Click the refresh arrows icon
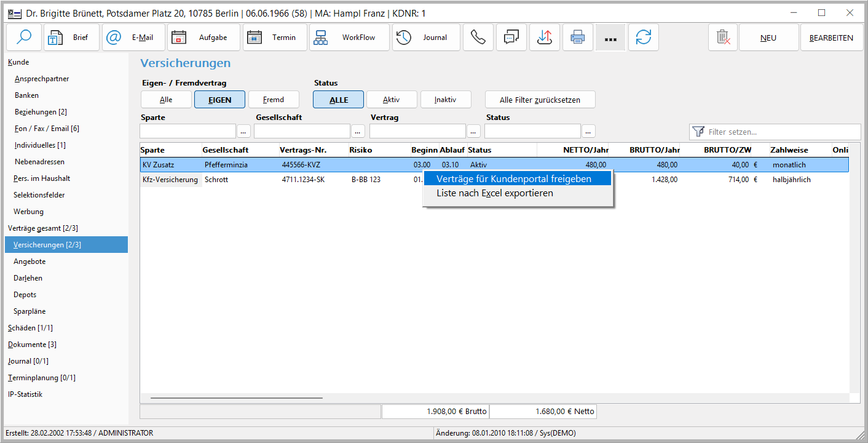868x443 pixels. tap(643, 38)
